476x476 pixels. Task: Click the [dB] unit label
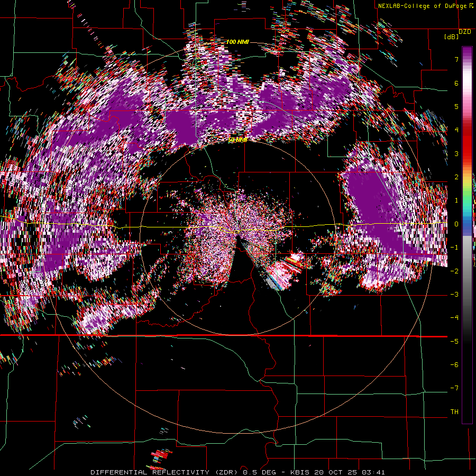coord(451,37)
